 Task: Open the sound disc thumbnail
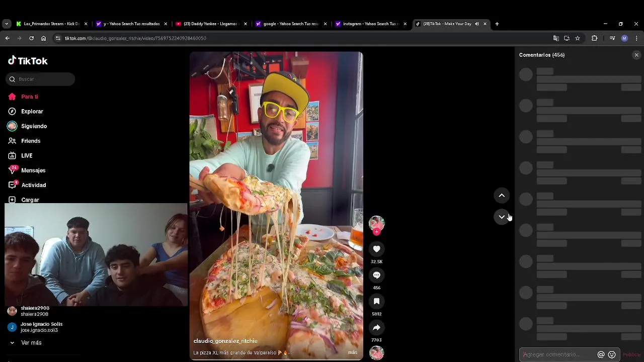(376, 353)
